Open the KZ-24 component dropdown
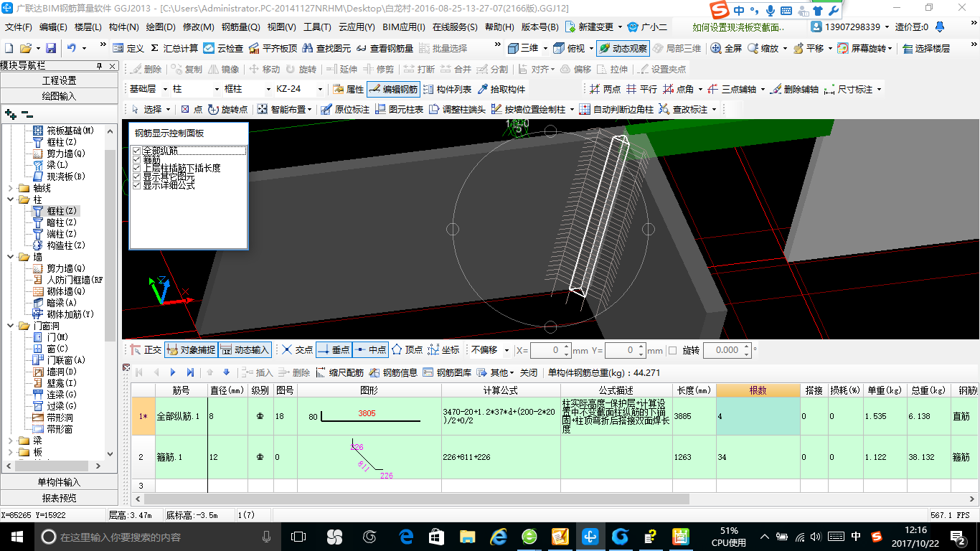 319,90
